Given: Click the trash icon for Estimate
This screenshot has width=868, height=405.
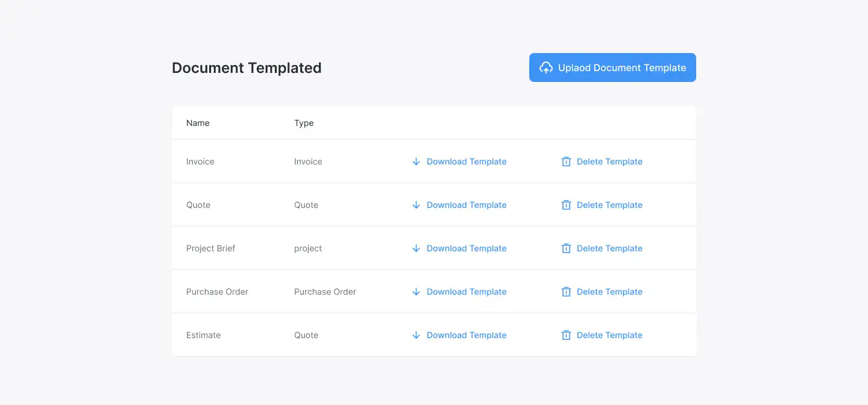Looking at the screenshot, I should 566,335.
